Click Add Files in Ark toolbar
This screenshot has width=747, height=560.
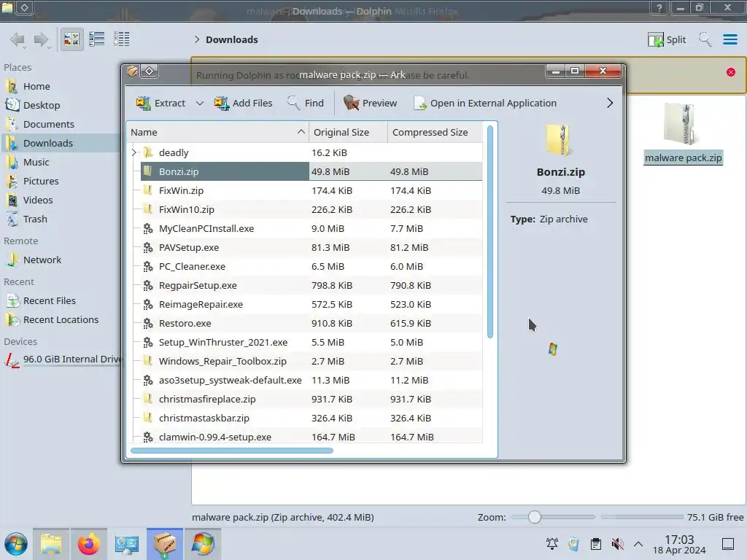[x=243, y=103]
